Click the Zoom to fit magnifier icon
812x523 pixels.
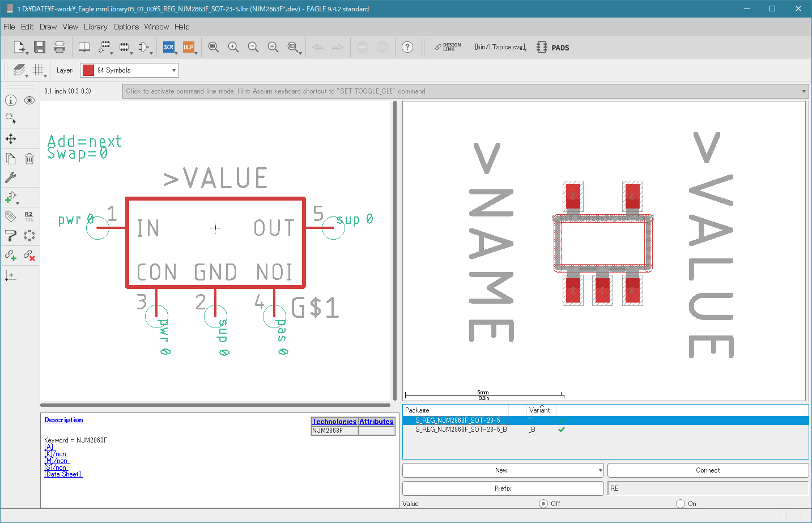213,47
